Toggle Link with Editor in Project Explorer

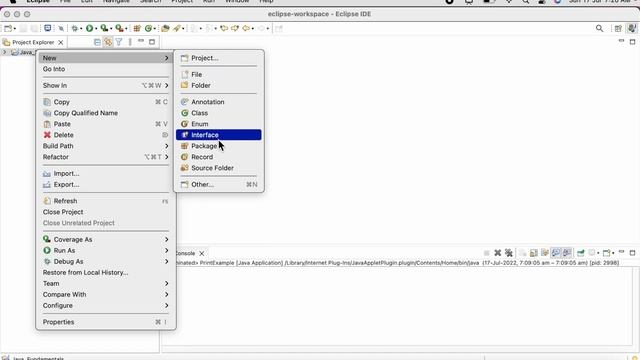[108, 42]
